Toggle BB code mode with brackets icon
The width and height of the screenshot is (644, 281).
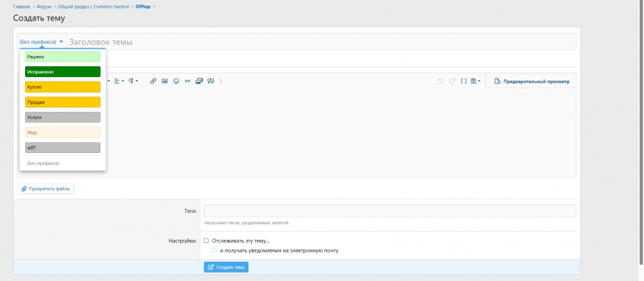(x=463, y=81)
